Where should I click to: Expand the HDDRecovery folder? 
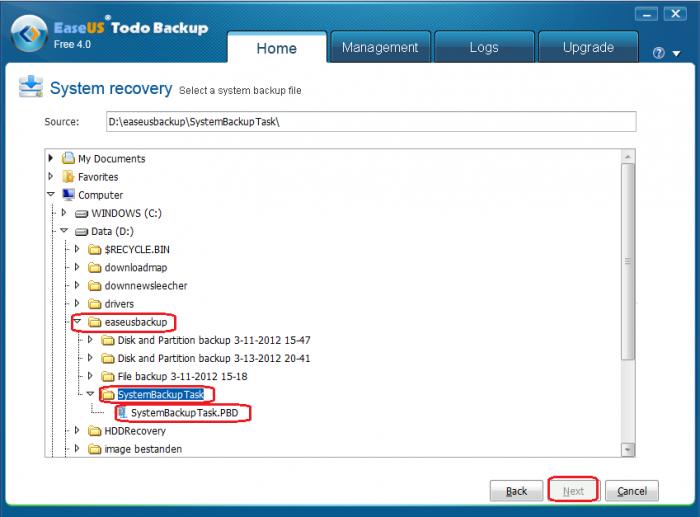(x=77, y=430)
